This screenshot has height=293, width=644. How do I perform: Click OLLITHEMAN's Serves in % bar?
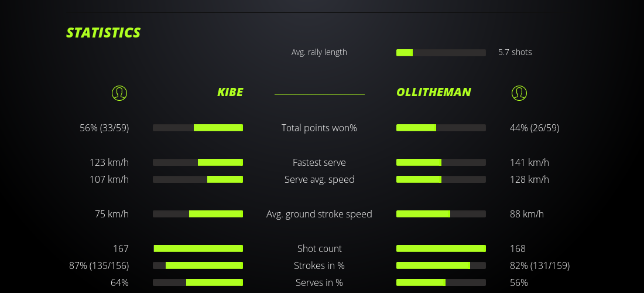coord(441,282)
